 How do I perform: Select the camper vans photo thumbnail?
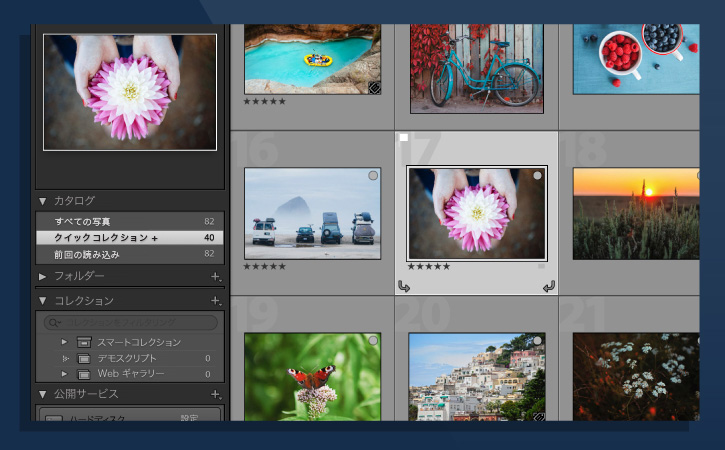pos(313,213)
